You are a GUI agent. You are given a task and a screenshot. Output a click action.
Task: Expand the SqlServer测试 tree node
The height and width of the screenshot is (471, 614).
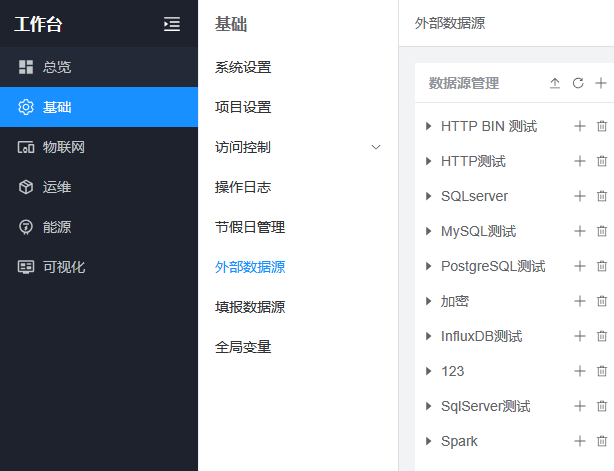pyautogui.click(x=429, y=407)
